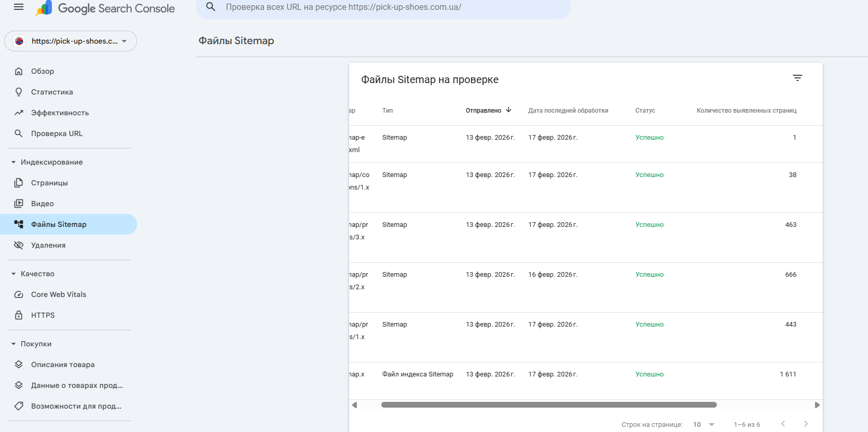Click the horizontal scrollbar under the table

click(x=549, y=405)
